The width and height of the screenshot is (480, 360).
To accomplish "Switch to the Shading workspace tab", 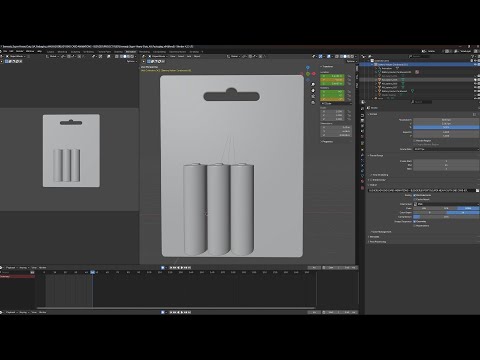I will [118, 52].
